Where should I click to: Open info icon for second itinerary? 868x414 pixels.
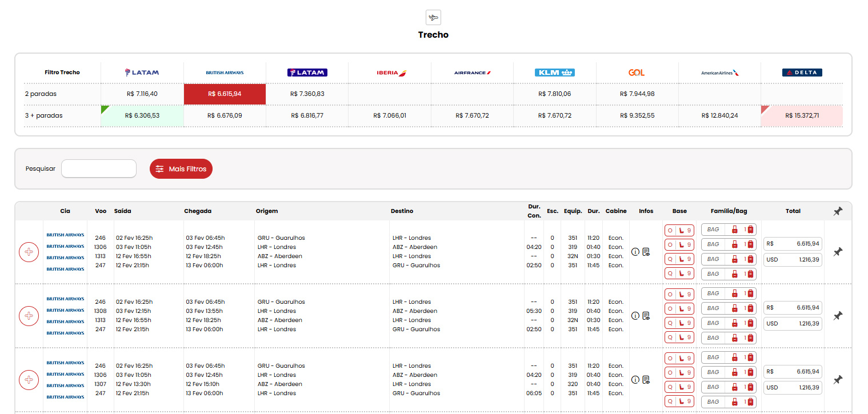(x=635, y=316)
